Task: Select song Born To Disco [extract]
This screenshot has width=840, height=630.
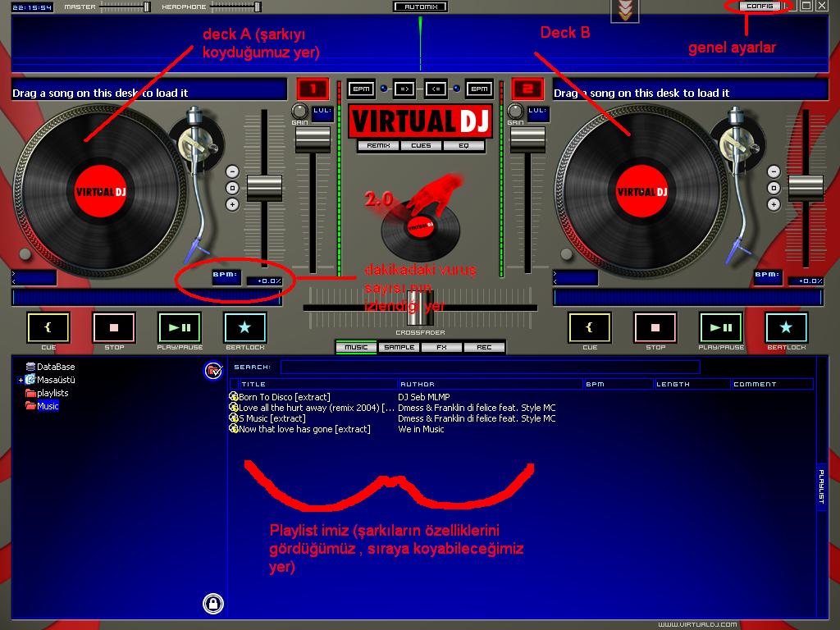Action: coord(284,397)
